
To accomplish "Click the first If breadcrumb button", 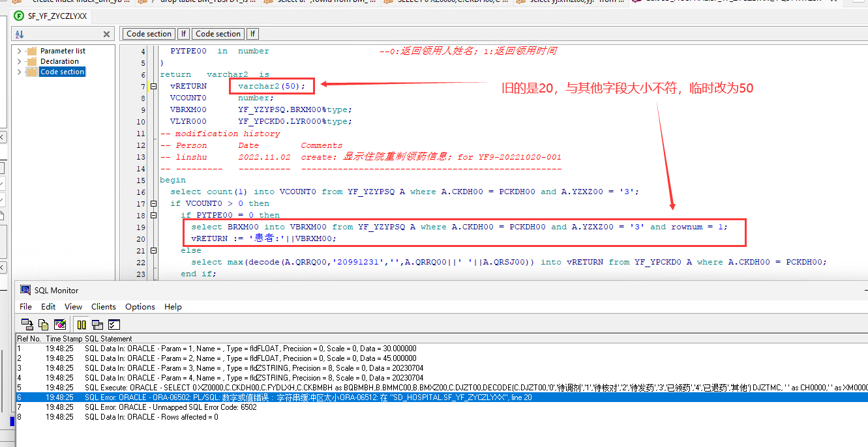I will pos(184,34).
